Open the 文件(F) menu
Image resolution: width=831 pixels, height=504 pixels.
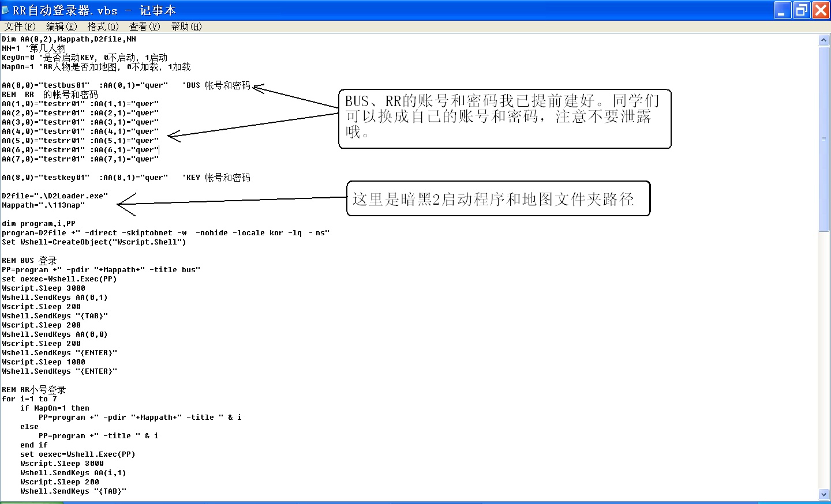coord(20,27)
